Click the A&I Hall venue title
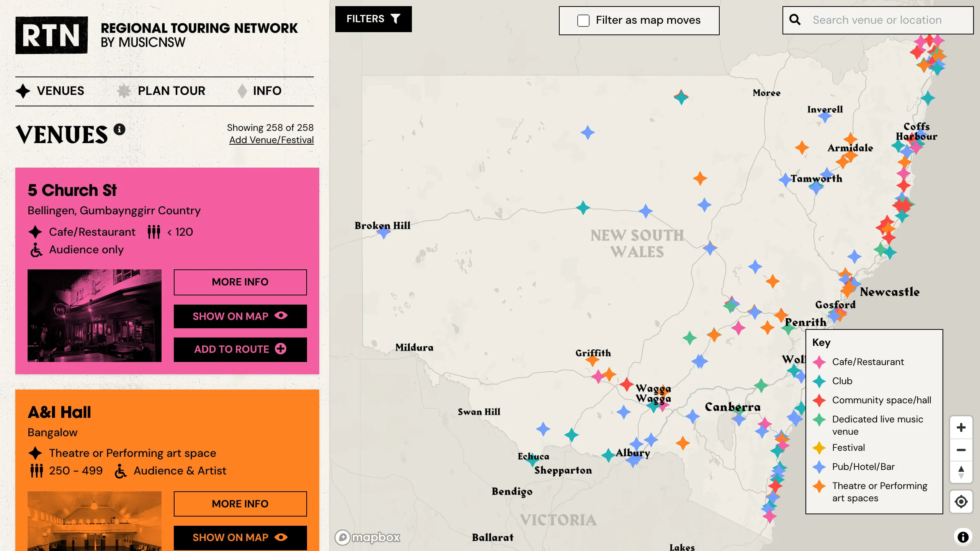The image size is (980, 551). pyautogui.click(x=59, y=412)
